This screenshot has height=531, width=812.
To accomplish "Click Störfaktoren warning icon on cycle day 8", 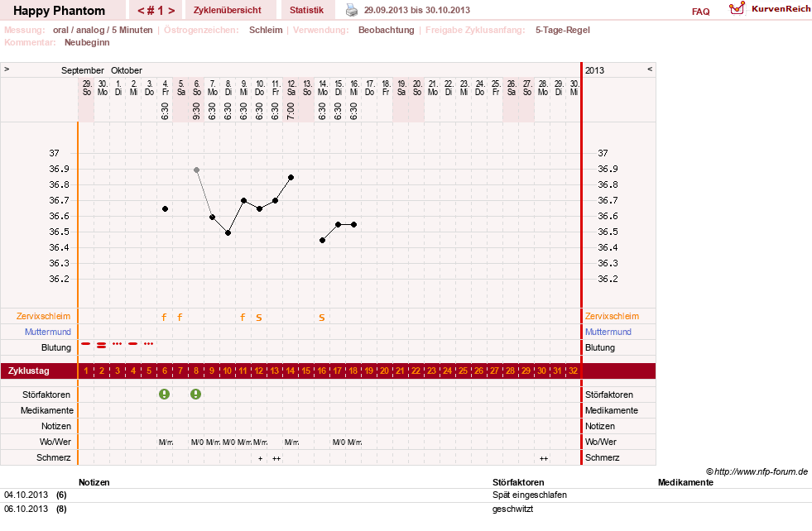I will [195, 395].
